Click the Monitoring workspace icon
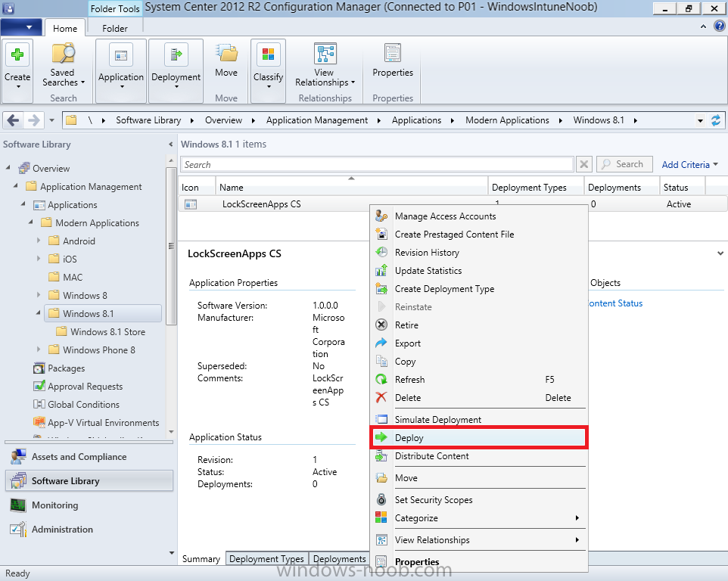 coord(18,505)
